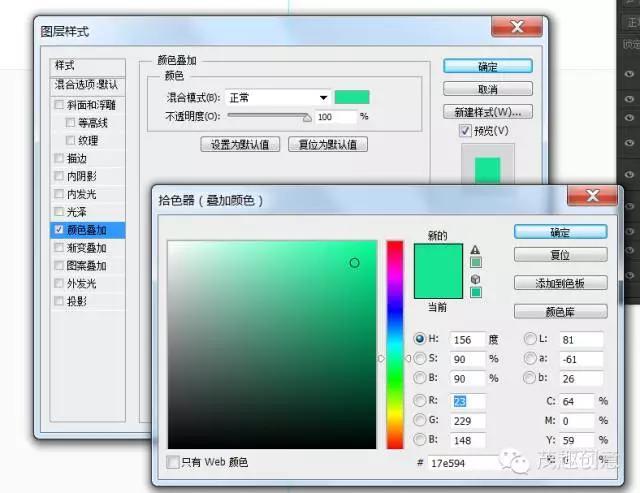Click the out-of-gamut warning triangle icon

click(x=475, y=250)
